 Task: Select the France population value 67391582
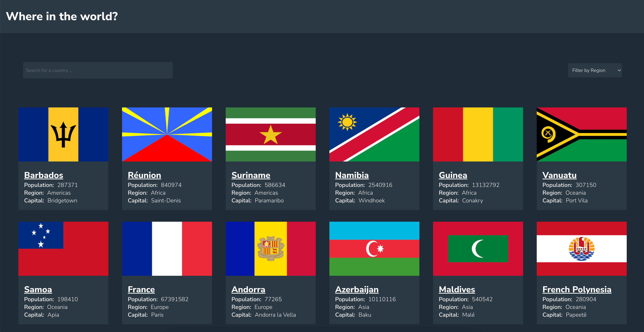[x=175, y=299]
